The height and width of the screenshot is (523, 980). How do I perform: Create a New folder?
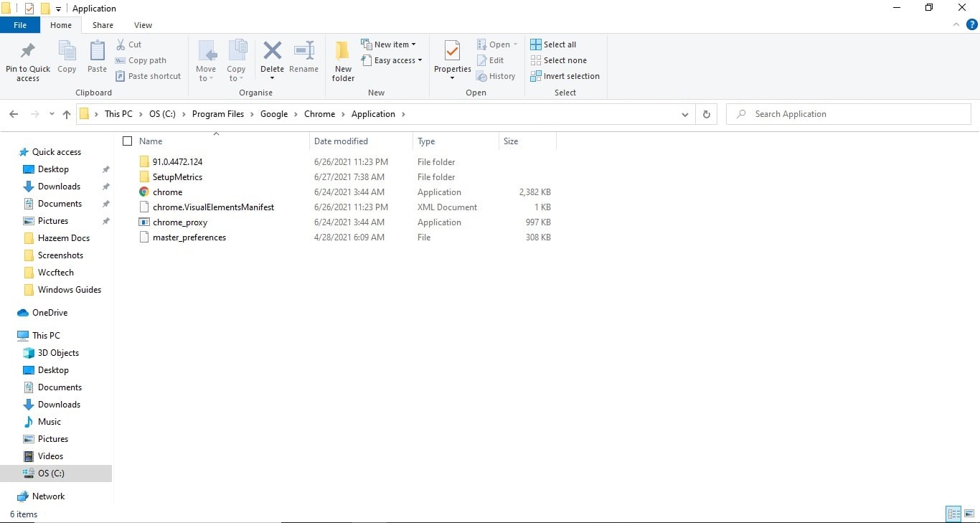tap(343, 61)
